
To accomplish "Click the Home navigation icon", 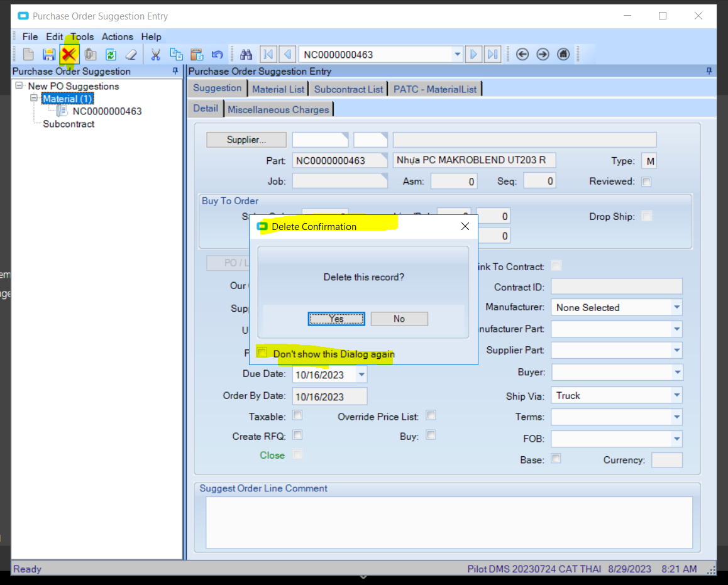I will coord(563,54).
